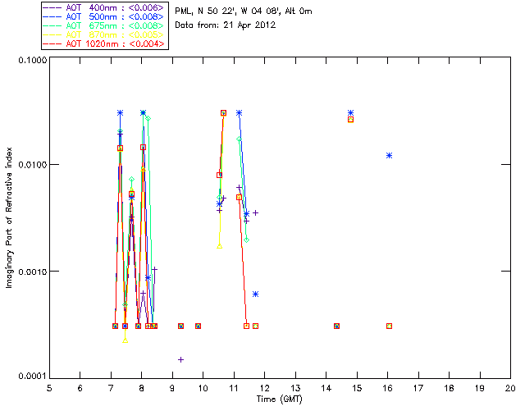This screenshot has width=525, height=420.
Task: Click the yellow triangle marker near 10.5 GMT
Action: click(x=219, y=246)
